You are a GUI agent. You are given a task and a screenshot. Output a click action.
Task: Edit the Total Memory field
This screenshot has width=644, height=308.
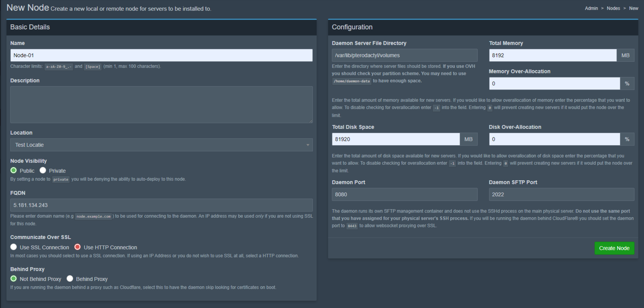click(552, 56)
